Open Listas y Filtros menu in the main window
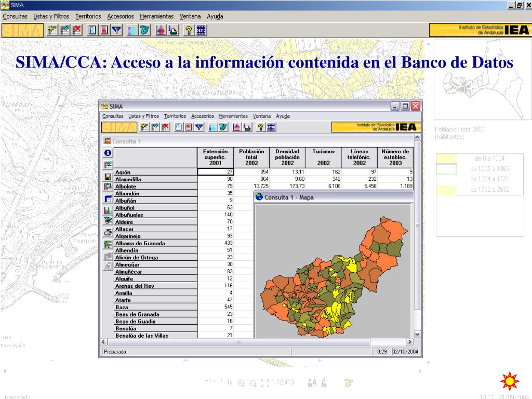Screen dimensions: 532x399 [51, 16]
